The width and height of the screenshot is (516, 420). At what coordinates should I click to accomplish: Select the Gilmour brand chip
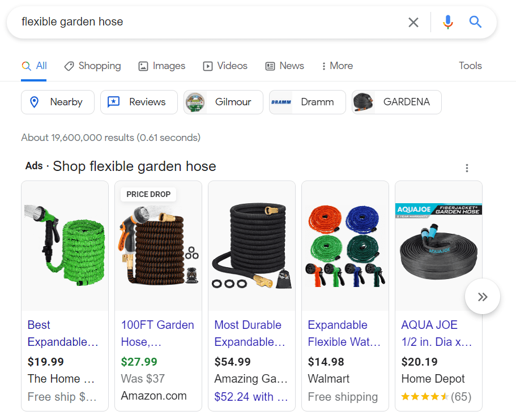click(223, 102)
